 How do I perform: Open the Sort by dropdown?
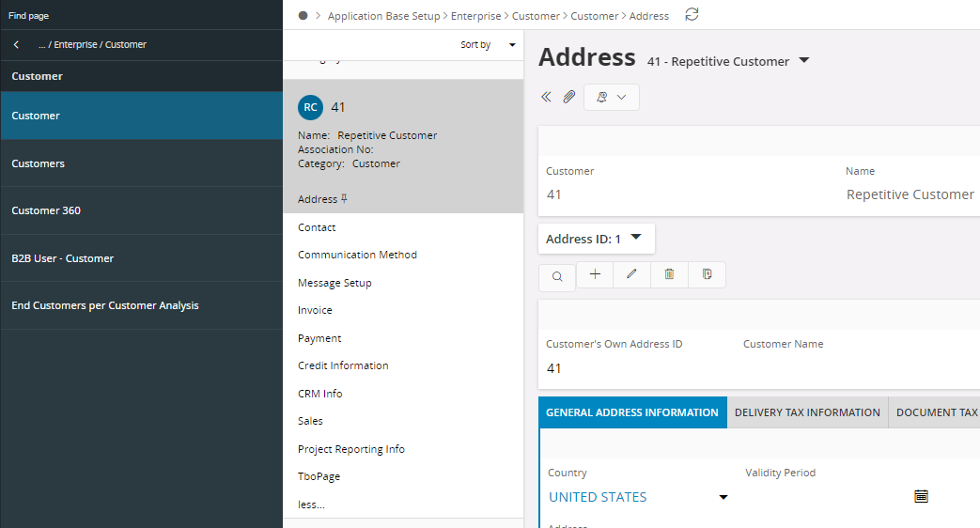488,45
